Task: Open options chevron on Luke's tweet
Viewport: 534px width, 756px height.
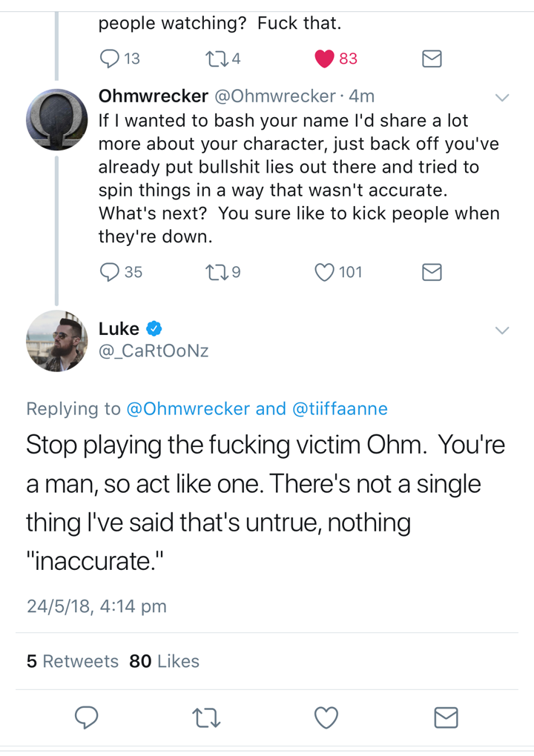Action: [x=502, y=331]
